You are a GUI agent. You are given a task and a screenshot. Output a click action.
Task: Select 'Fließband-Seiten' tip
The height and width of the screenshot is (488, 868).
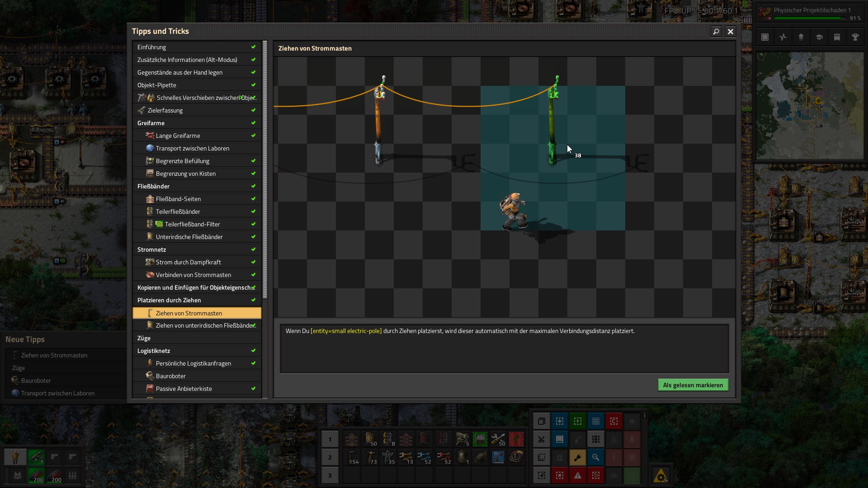point(197,199)
